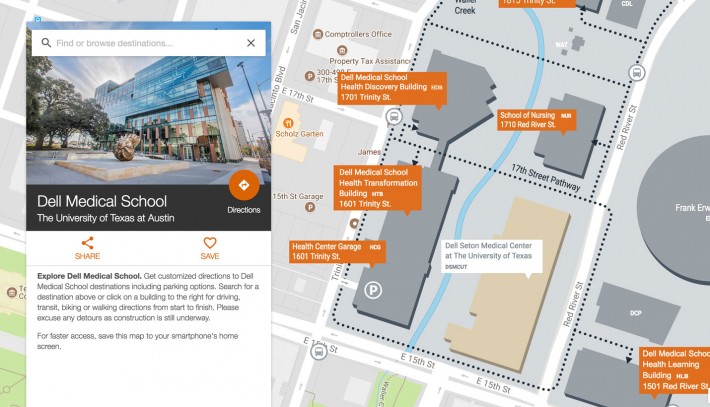Open the Health Transformation Building label
This screenshot has height=407, width=710.
click(379, 190)
